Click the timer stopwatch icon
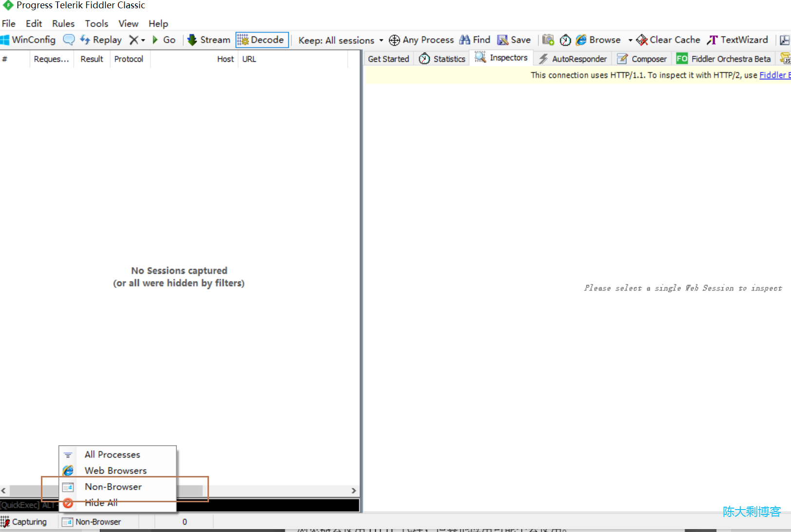This screenshot has height=532, width=791. click(565, 40)
